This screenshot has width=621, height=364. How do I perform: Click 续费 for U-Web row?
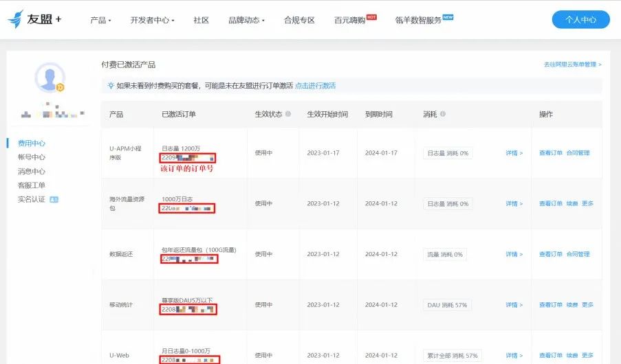click(x=572, y=355)
